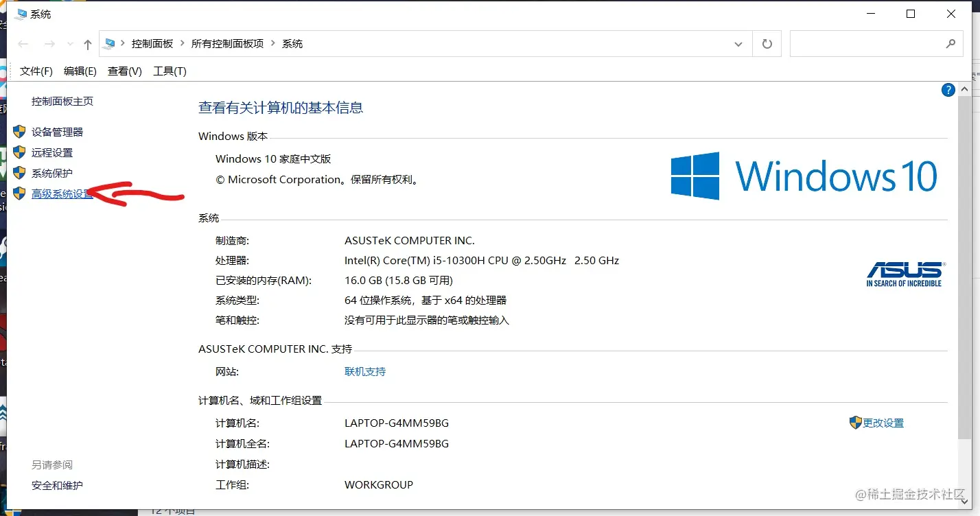Click the Windows 10 logo
980x516 pixels.
coord(804,176)
